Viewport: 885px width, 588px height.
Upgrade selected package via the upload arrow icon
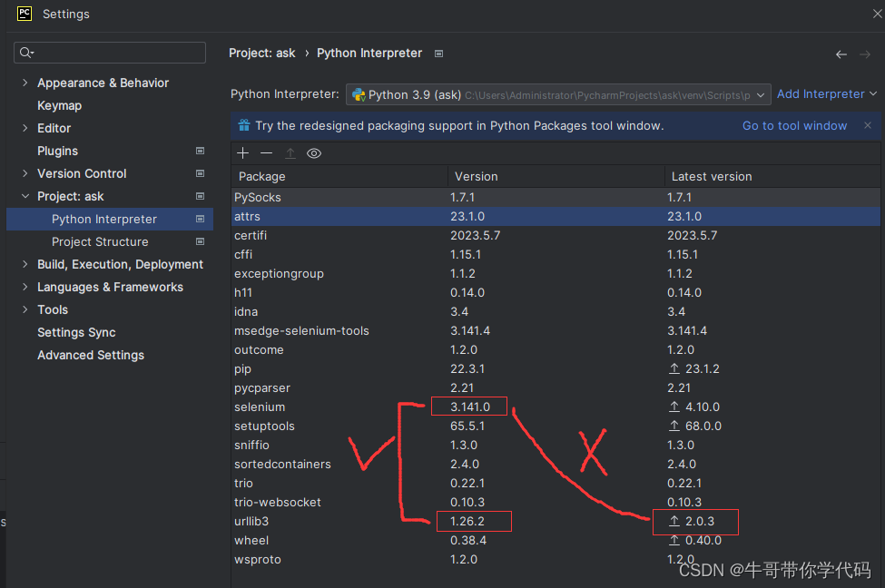point(290,152)
